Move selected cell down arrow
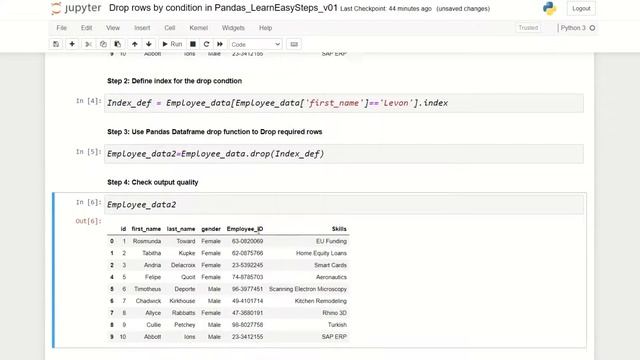 (x=149, y=44)
